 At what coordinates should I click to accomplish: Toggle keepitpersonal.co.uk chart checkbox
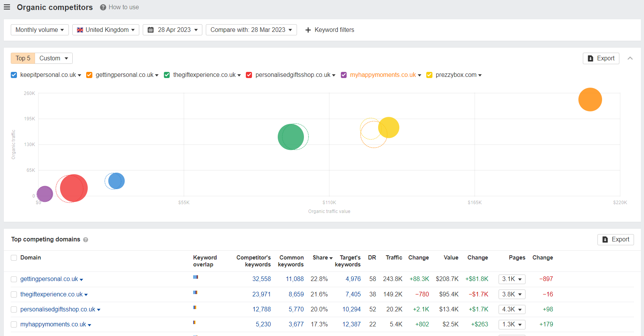click(14, 75)
